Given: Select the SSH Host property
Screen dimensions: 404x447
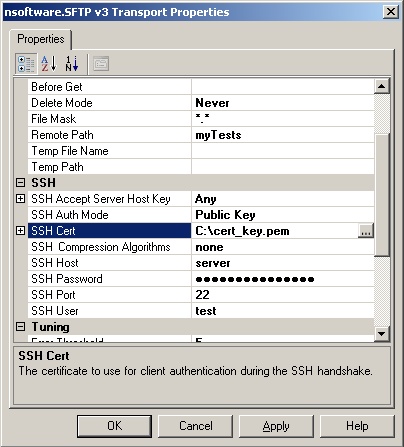Looking at the screenshot, I should tap(109, 263).
